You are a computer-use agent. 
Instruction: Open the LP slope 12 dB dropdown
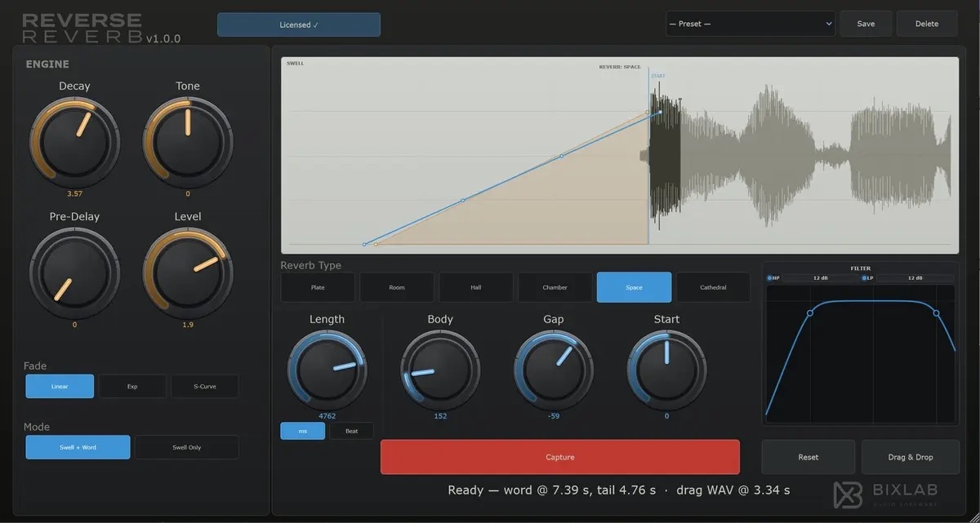pos(916,278)
